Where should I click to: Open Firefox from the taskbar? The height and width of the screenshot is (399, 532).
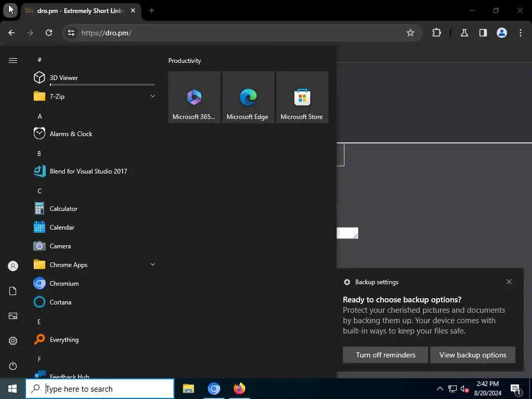pos(239,389)
